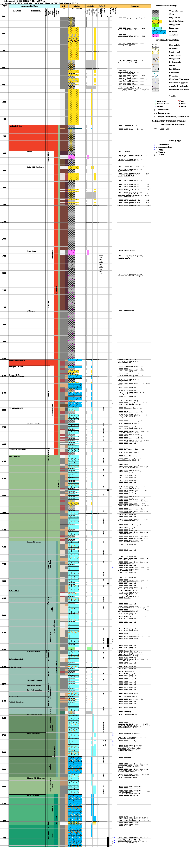Click the Members column header
Image resolution: width=194 pixels, height=868 pixels.
(17, 11)
